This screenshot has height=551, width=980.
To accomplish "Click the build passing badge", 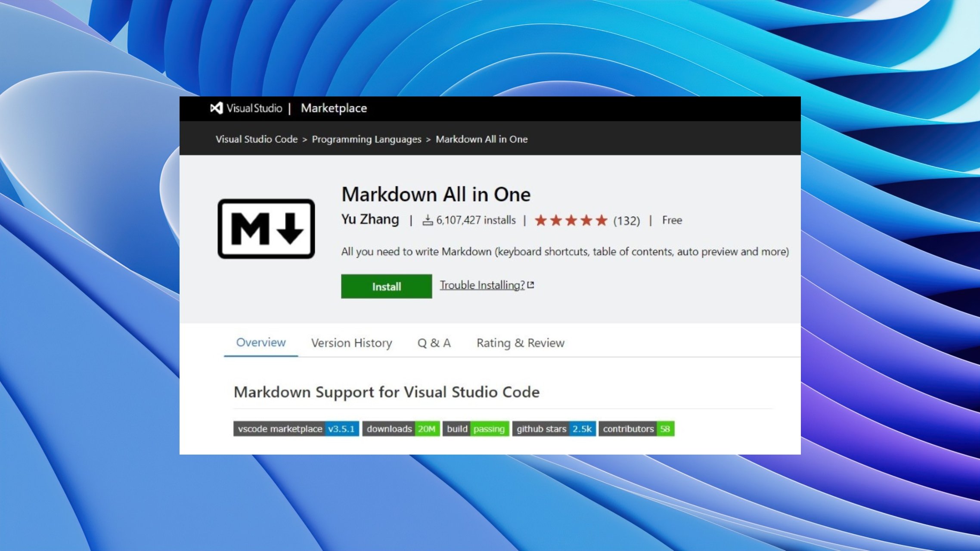I will point(476,429).
